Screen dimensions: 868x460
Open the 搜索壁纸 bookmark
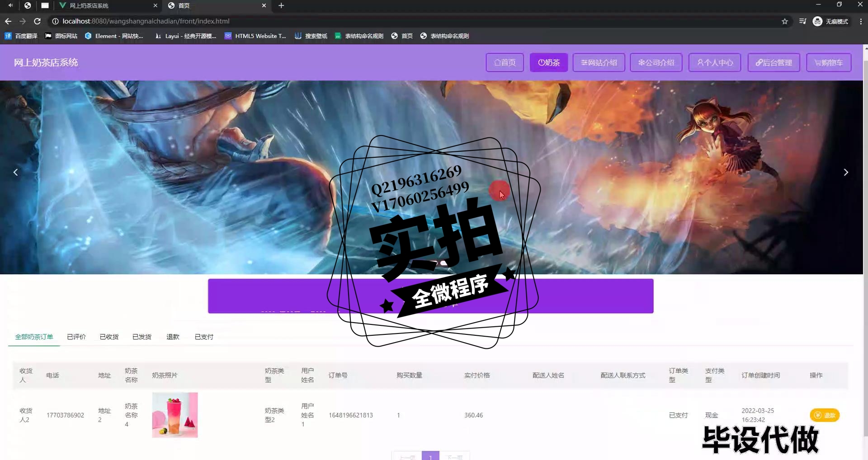[311, 36]
